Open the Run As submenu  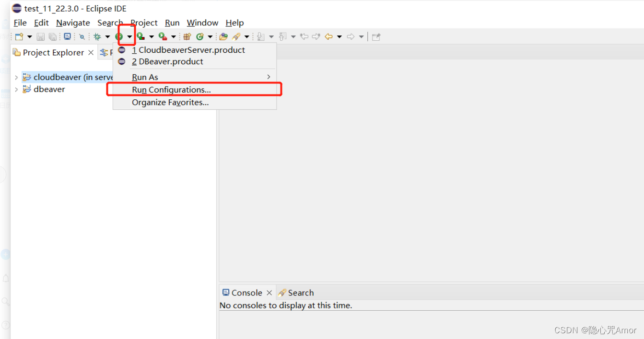coord(194,77)
